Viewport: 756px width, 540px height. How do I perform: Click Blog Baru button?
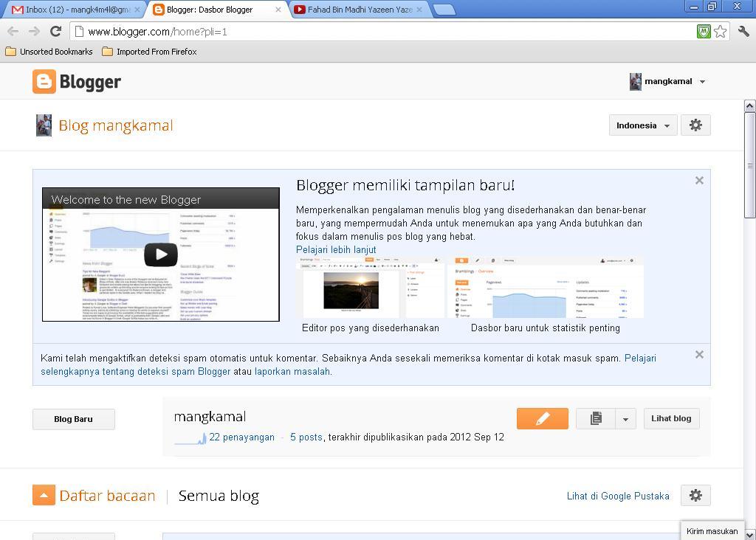point(73,419)
